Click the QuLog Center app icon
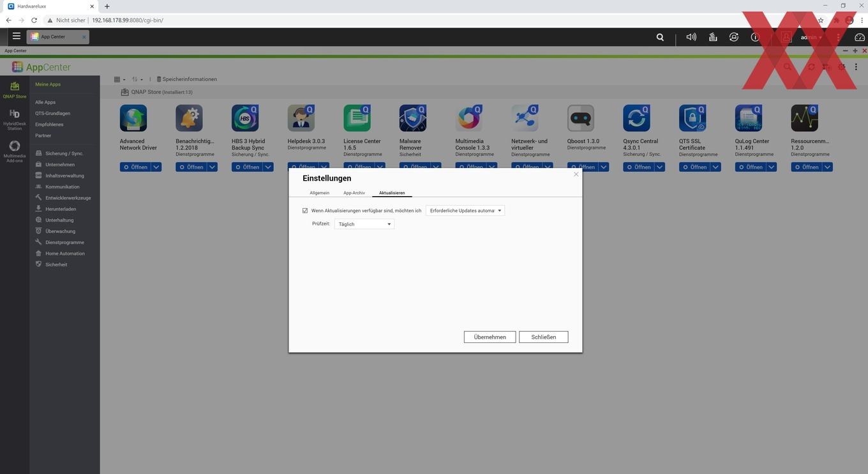 [749, 118]
